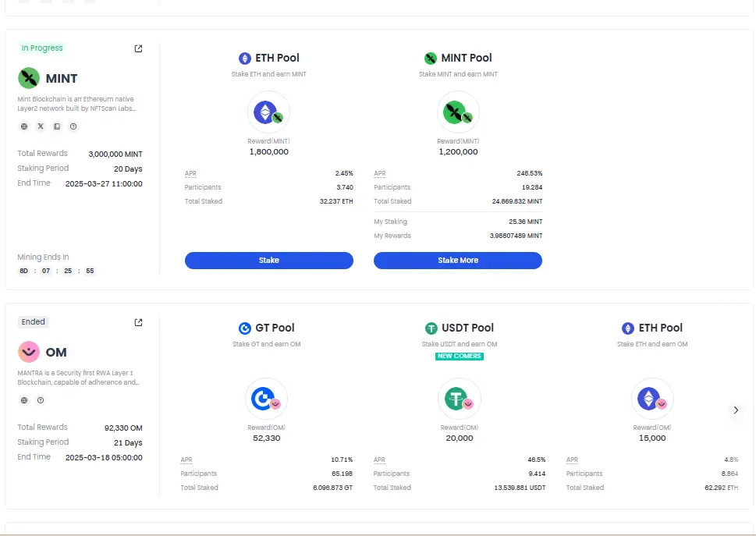Viewport: 756px width, 536px height.
Task: Click the 20 Days staking period value
Action: 128,169
